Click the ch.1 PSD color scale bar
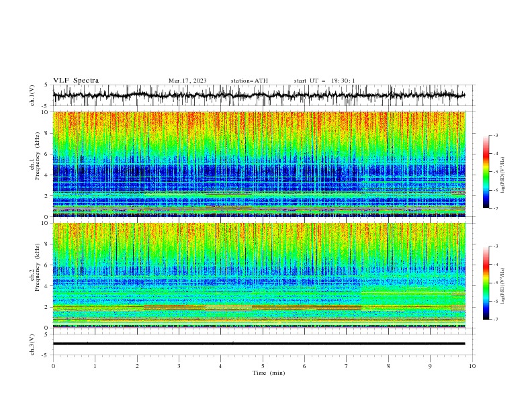 pyautogui.click(x=486, y=171)
